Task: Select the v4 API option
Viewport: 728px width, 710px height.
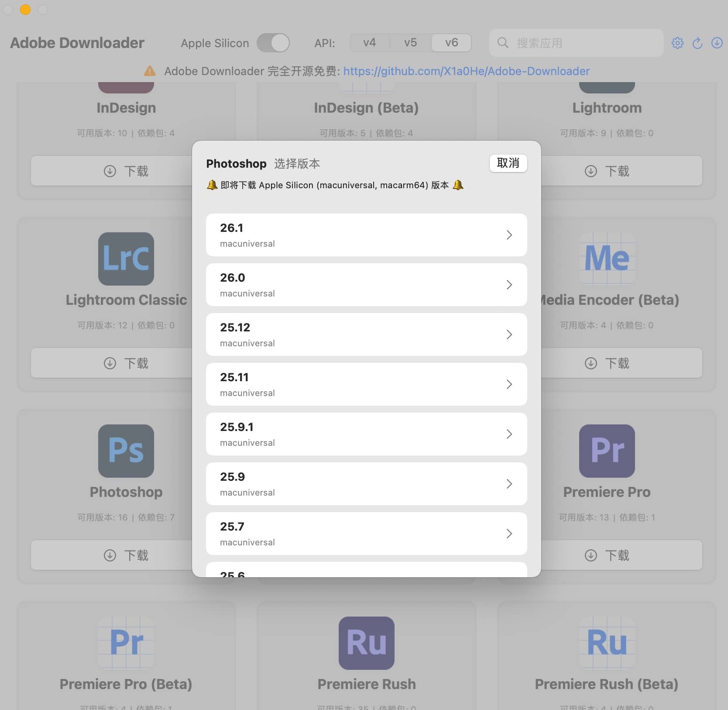Action: pos(370,42)
